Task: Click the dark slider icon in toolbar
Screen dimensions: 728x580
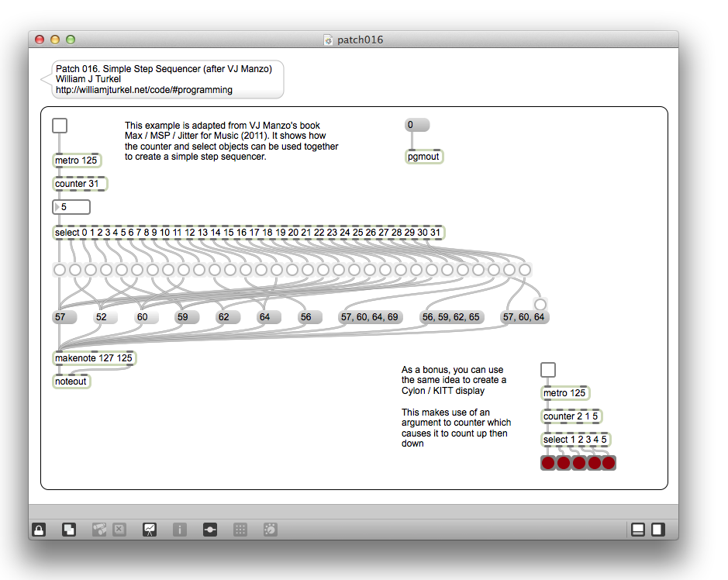Action: (x=209, y=530)
